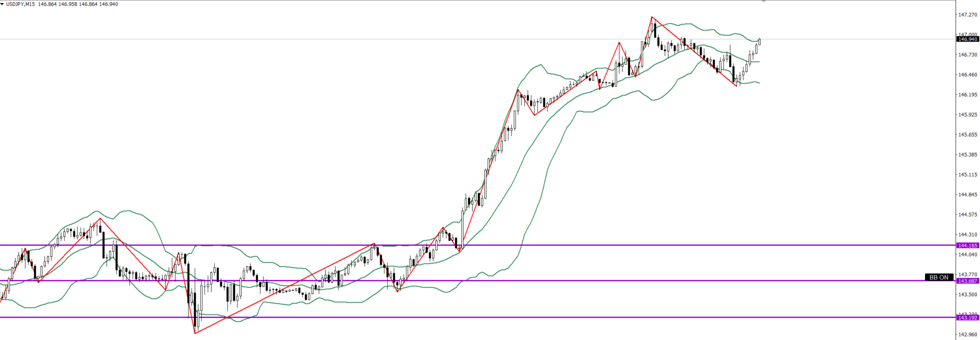The height and width of the screenshot is (340, 980).
Task: Click the 142.960 price scale label
Action: [x=967, y=335]
